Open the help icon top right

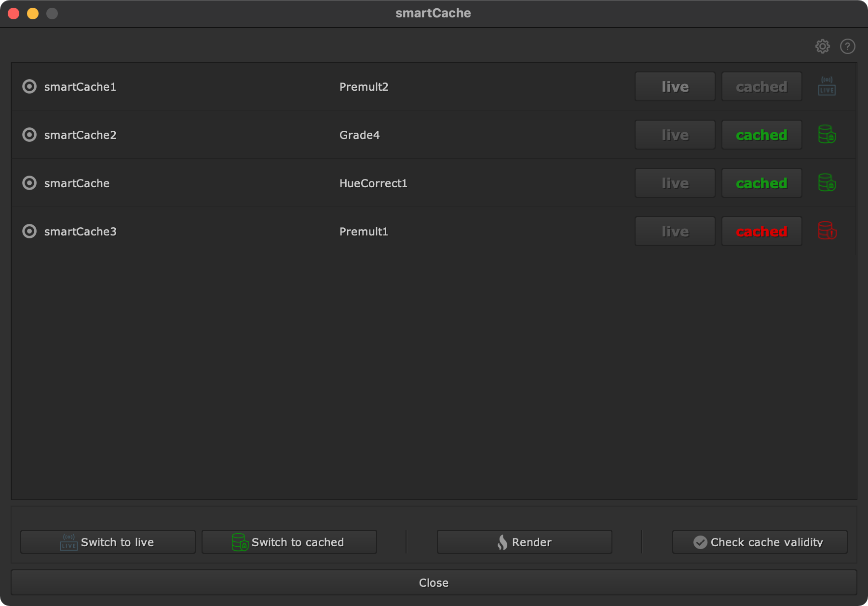click(x=848, y=46)
